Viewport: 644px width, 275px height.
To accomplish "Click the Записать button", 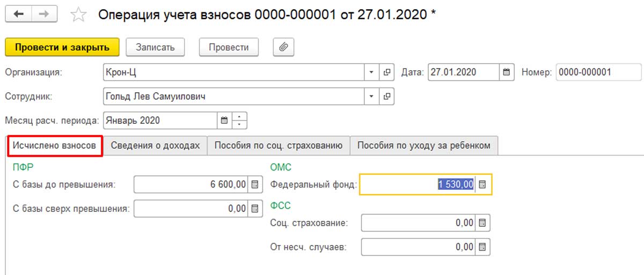I will (155, 47).
